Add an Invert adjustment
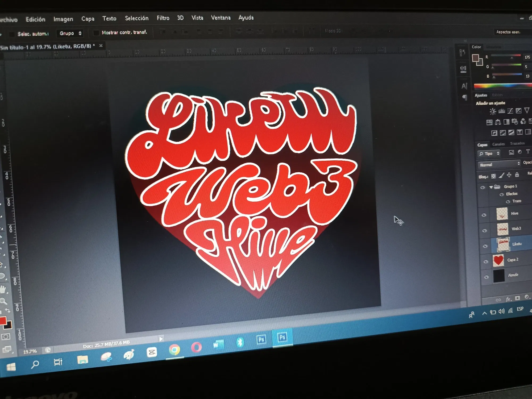 [494, 133]
